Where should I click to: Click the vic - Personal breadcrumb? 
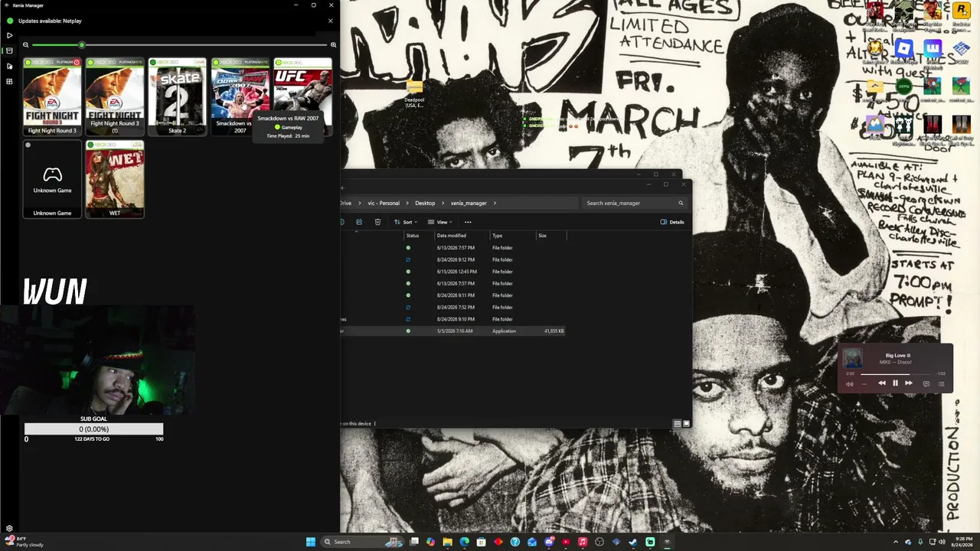coord(384,203)
